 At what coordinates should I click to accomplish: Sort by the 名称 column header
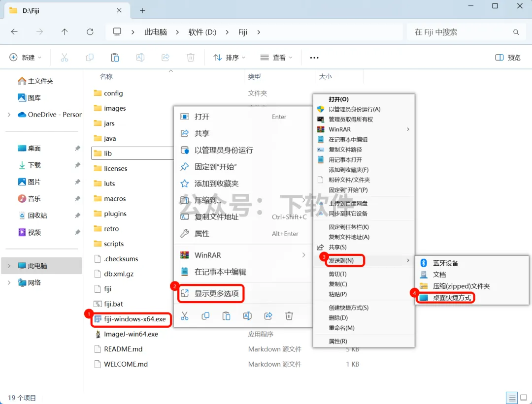pyautogui.click(x=106, y=77)
